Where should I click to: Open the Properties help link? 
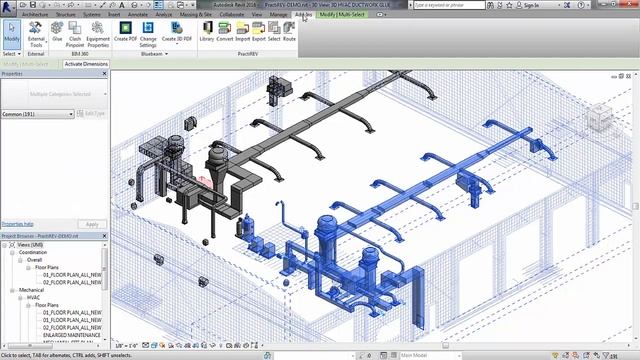[18, 224]
